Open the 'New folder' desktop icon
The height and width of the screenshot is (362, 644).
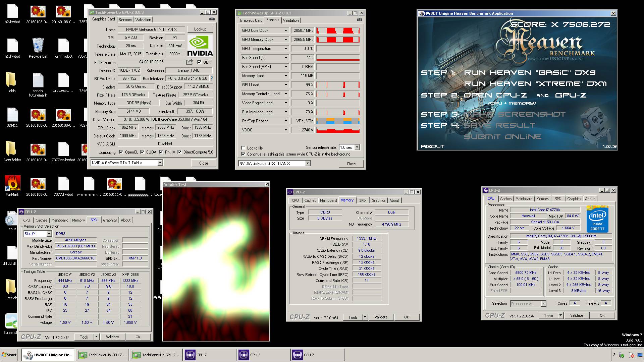click(12, 152)
